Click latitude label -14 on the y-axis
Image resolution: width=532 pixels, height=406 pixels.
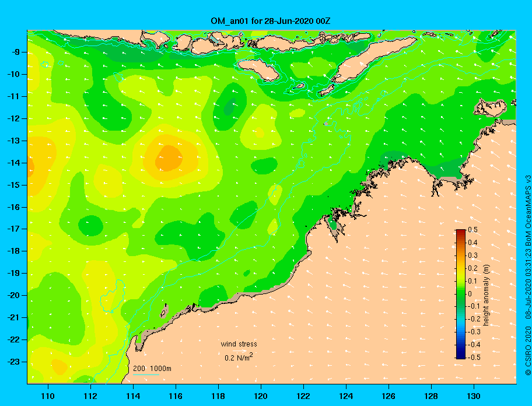point(14,163)
